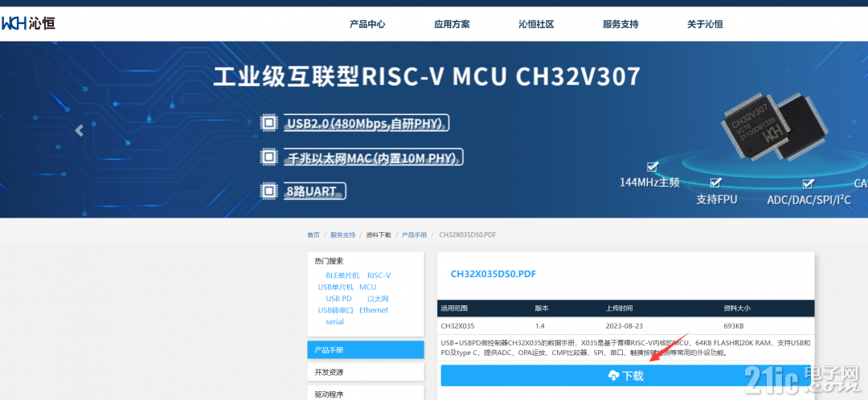Click USB单片机 hot search link
The width and height of the screenshot is (868, 400).
click(x=335, y=287)
